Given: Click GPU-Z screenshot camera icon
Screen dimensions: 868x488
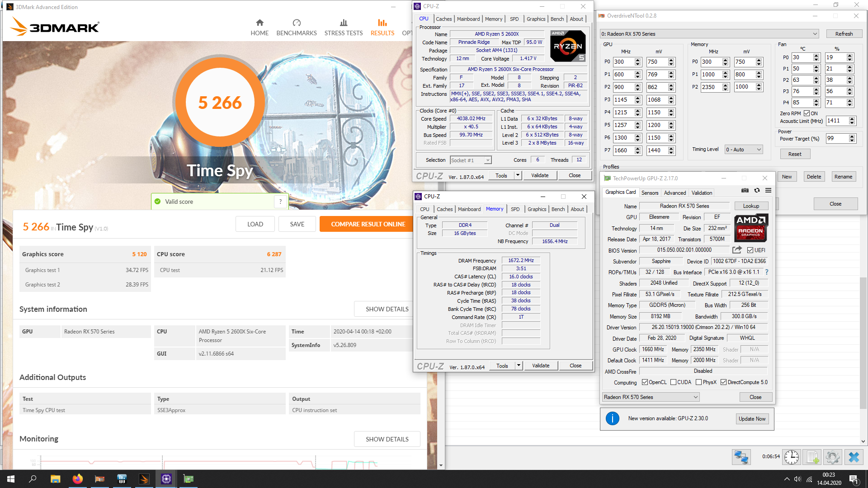Looking at the screenshot, I should 745,191.
